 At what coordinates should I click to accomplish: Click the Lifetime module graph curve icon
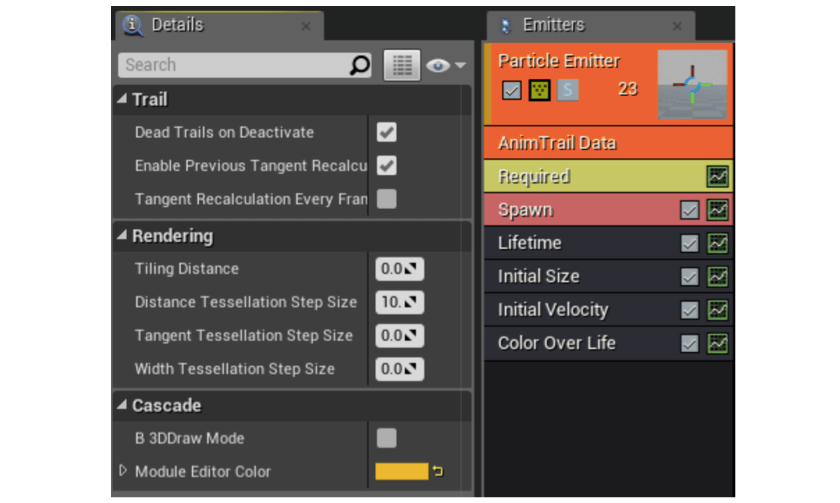[x=717, y=243]
